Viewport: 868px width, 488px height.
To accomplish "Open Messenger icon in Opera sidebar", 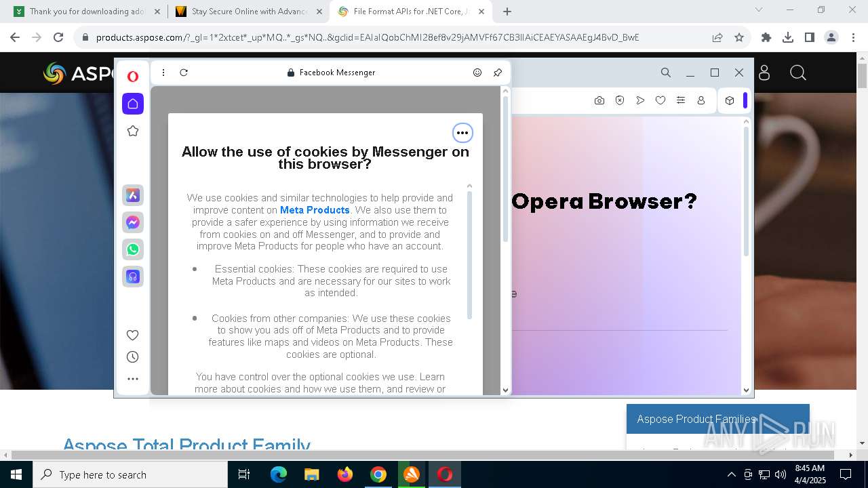I will [x=133, y=222].
